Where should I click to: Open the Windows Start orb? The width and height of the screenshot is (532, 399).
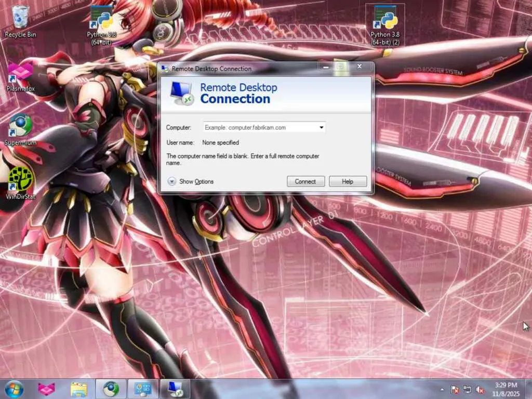14,389
